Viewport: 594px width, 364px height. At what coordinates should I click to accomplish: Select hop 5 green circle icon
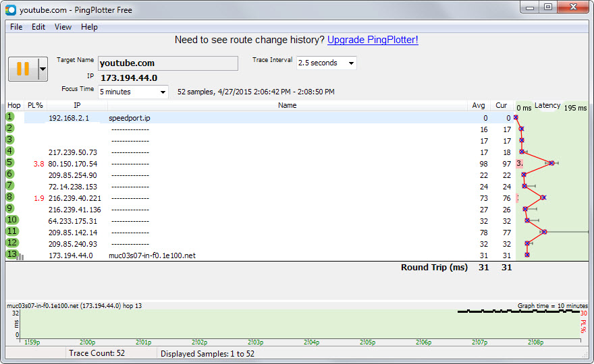coord(10,162)
